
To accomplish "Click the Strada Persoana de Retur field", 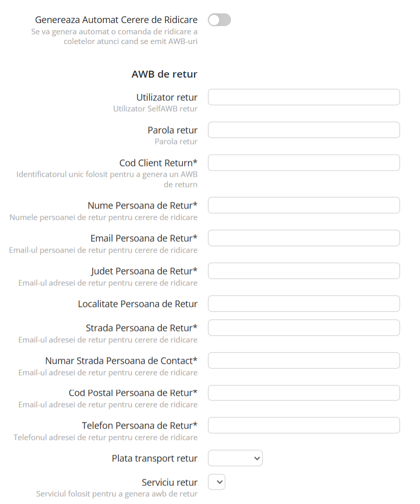I will 303,327.
